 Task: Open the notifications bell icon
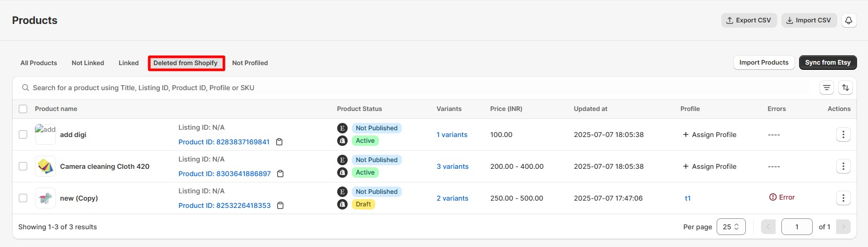coord(849,20)
